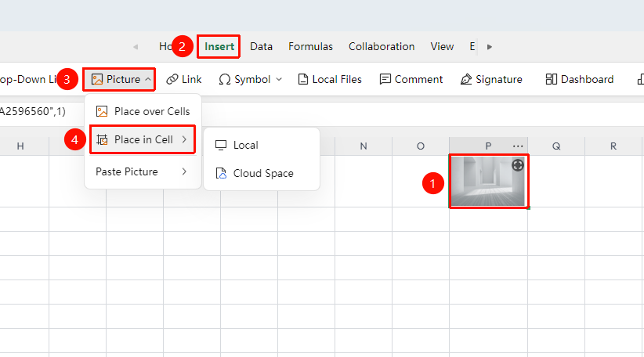
Task: Click the Local Files document icon
Action: coord(302,79)
